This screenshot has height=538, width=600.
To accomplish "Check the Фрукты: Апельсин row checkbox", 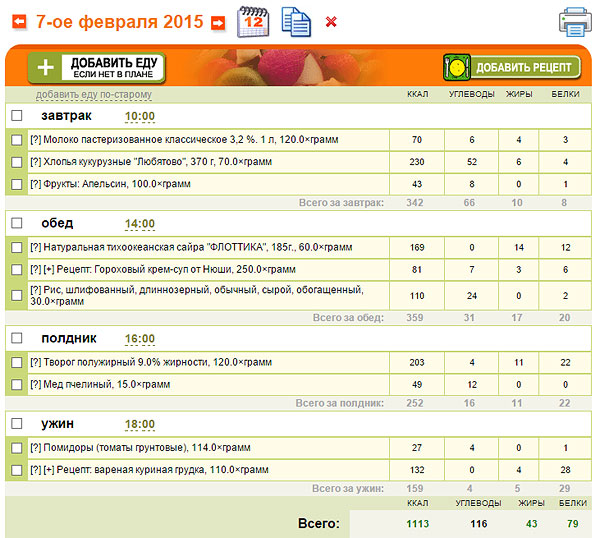I will click(16, 184).
